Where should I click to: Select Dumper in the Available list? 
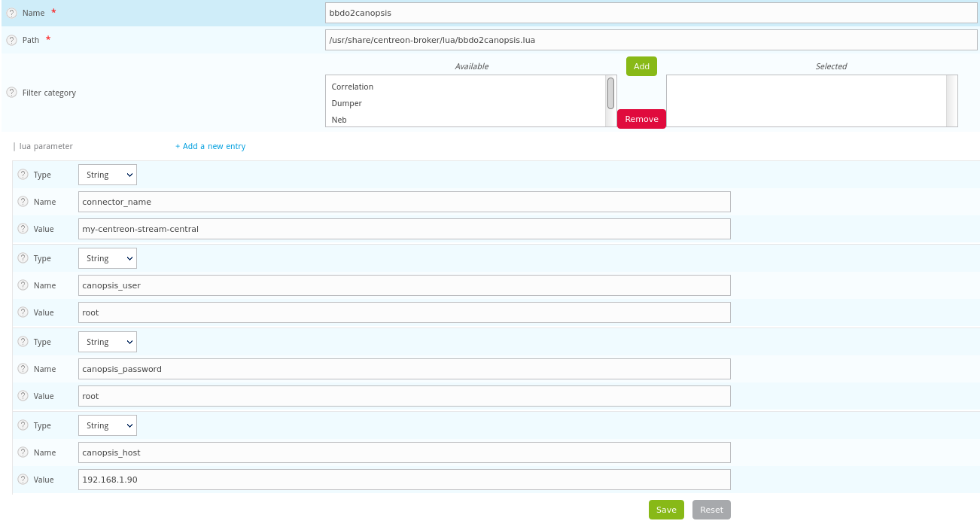coord(346,103)
